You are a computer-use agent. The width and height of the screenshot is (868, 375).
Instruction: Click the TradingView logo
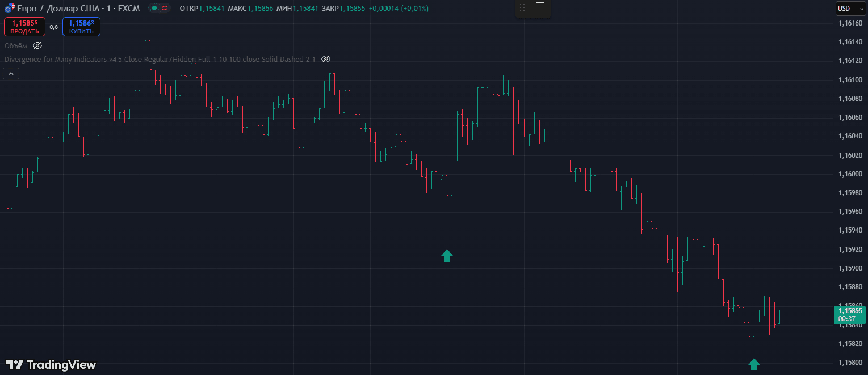click(x=51, y=365)
